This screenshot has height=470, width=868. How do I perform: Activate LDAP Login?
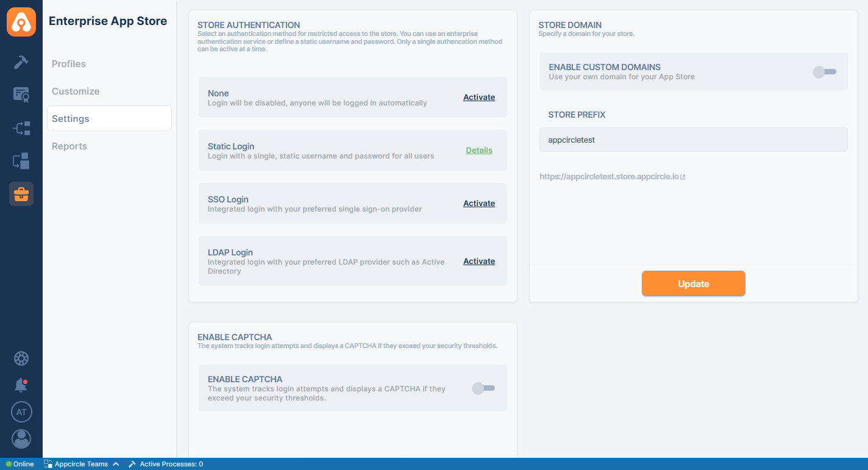[x=479, y=262]
